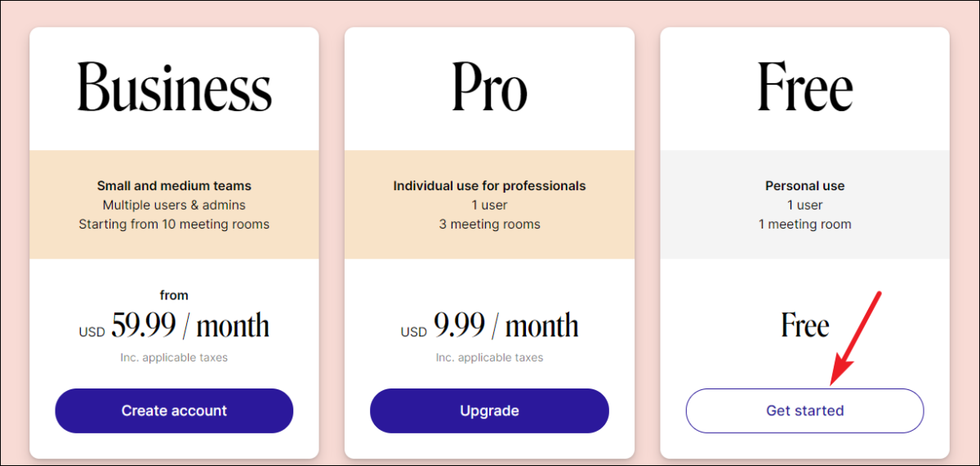Click 'from' label above Business price

[x=174, y=295]
